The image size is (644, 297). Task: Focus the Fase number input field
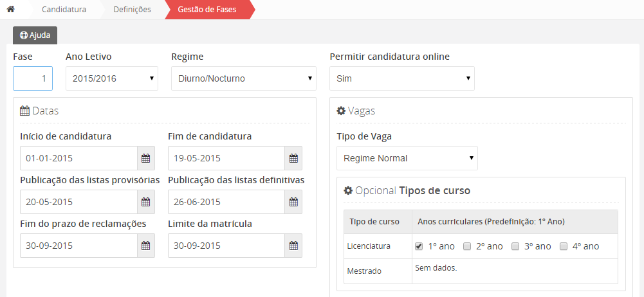point(33,78)
